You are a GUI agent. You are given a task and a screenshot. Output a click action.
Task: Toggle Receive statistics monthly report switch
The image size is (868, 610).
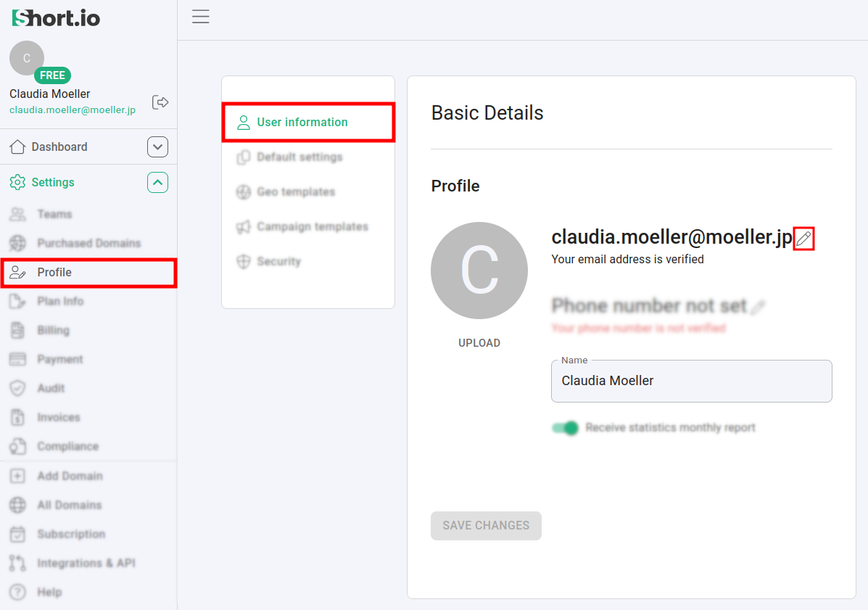tap(566, 428)
